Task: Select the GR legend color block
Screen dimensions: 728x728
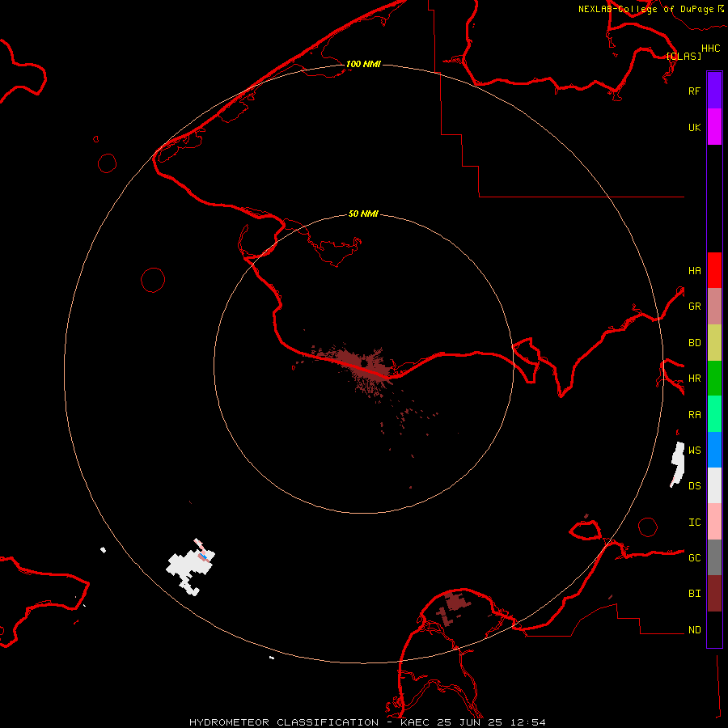Action: click(714, 307)
